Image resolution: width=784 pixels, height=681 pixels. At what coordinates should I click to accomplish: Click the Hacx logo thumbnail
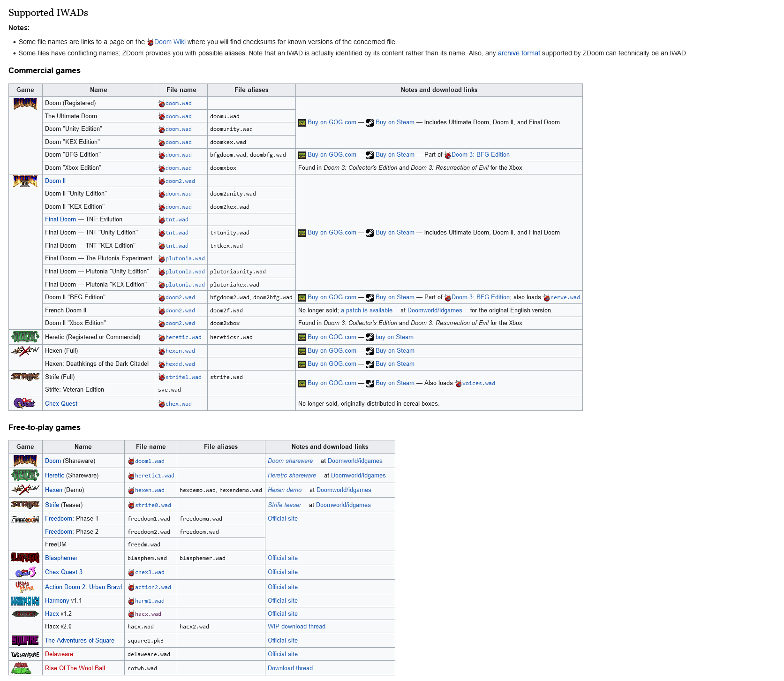[x=25, y=613]
